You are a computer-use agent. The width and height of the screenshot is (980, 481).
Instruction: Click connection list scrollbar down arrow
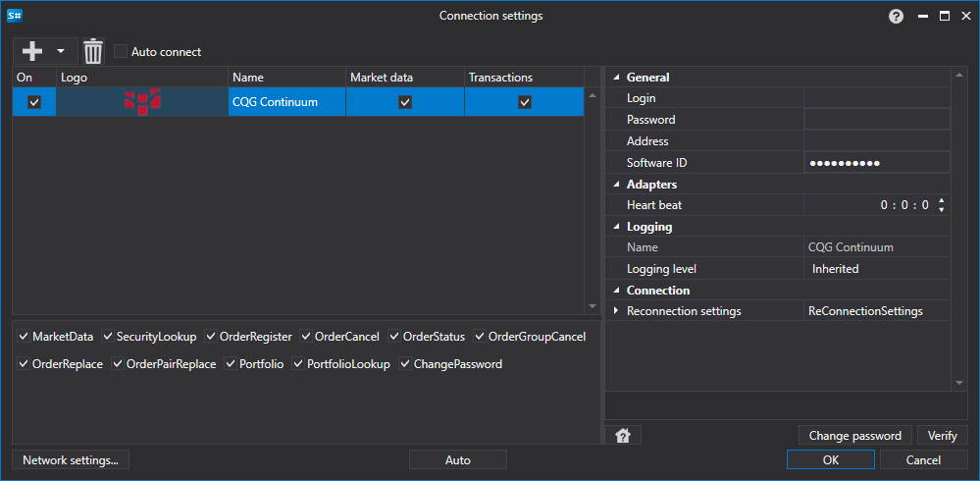pos(593,306)
